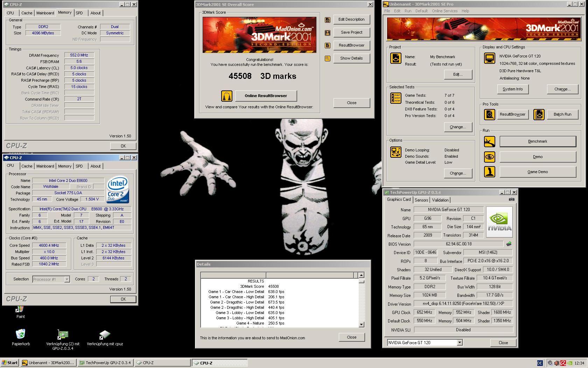The width and height of the screenshot is (588, 368).
Task: Click the Game Demo icon
Action: pyautogui.click(x=490, y=172)
